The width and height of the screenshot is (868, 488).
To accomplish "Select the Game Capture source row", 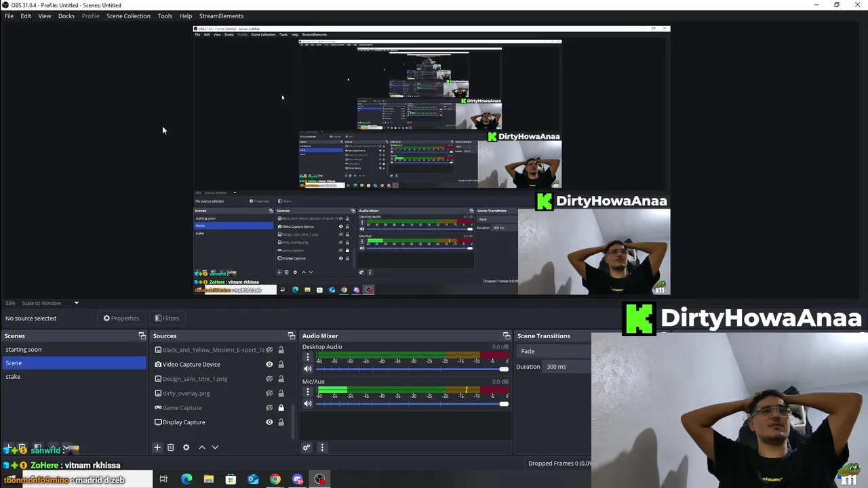I will tap(220, 407).
